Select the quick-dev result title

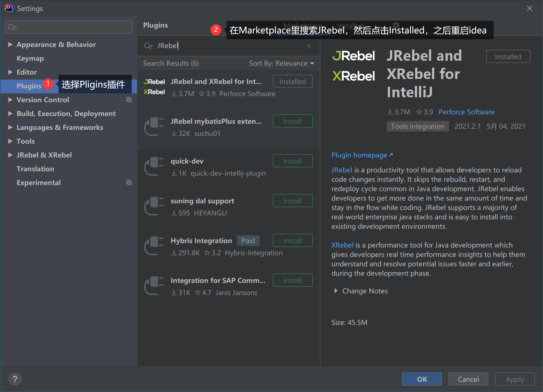click(187, 161)
